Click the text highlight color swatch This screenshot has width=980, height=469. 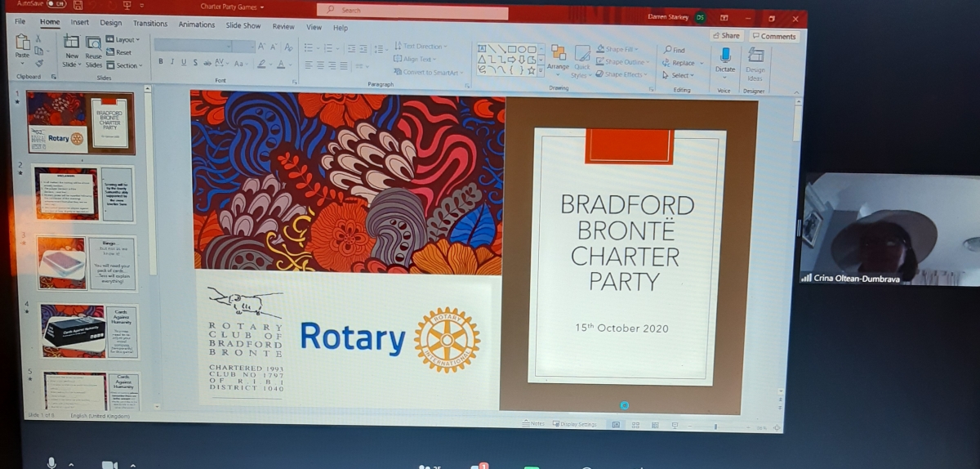[x=261, y=64]
